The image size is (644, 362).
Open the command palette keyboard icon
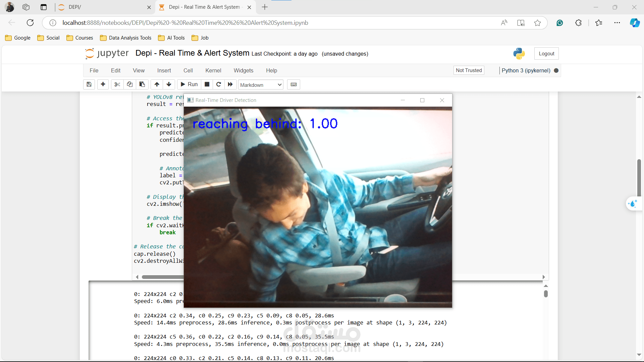(294, 84)
